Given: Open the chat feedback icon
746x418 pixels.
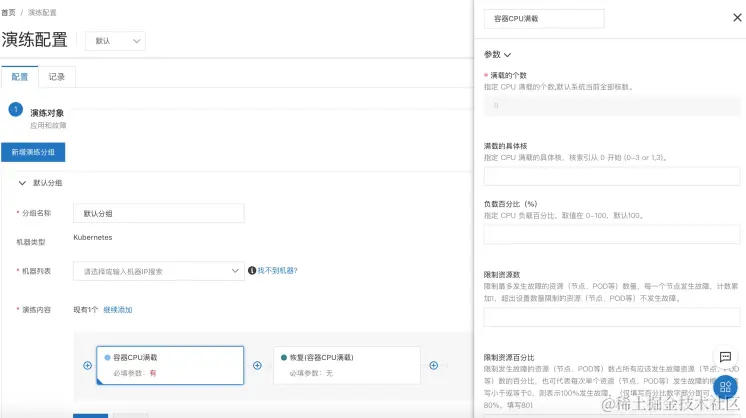Looking at the screenshot, I should tap(725, 357).
